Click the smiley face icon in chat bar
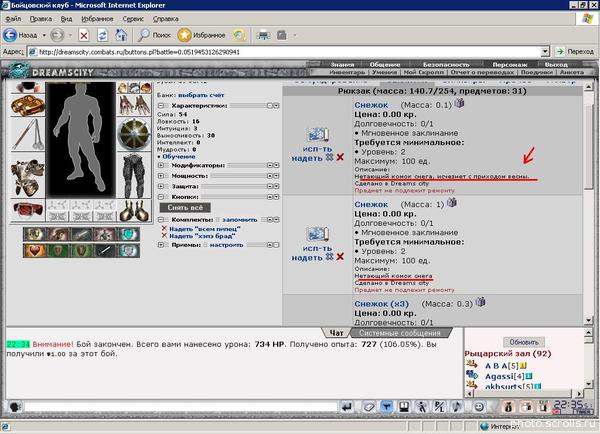 (x=479, y=407)
